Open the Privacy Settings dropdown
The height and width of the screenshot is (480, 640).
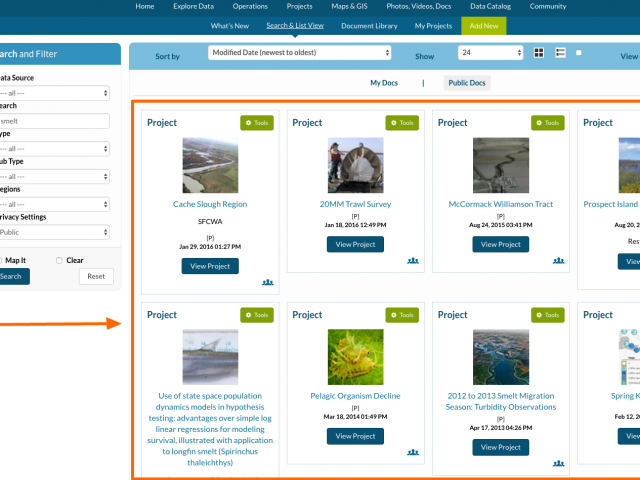pos(54,232)
